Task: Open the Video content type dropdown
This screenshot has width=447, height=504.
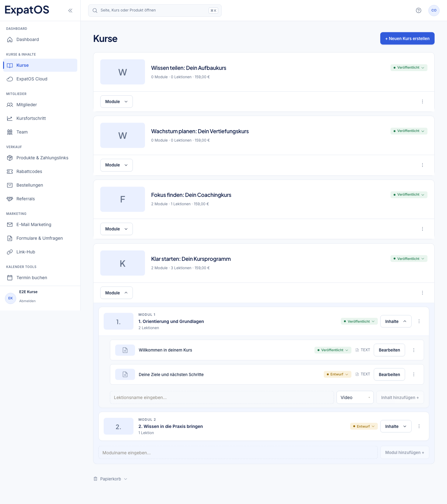Action: [355, 397]
